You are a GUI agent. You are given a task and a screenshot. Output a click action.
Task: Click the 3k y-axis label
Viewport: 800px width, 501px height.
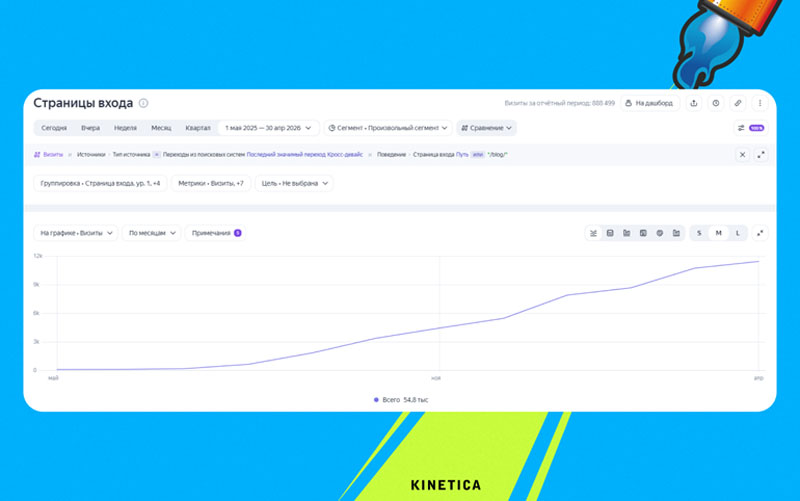click(36, 341)
